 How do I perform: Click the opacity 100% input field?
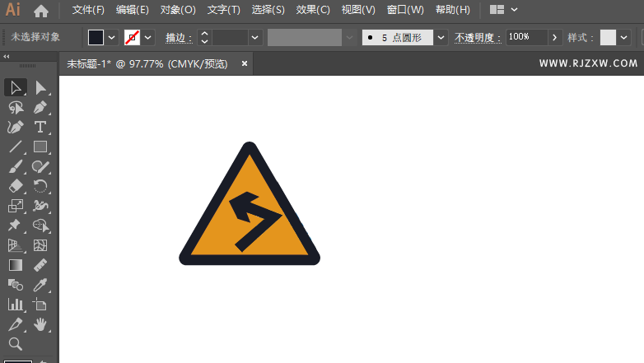[x=526, y=37]
